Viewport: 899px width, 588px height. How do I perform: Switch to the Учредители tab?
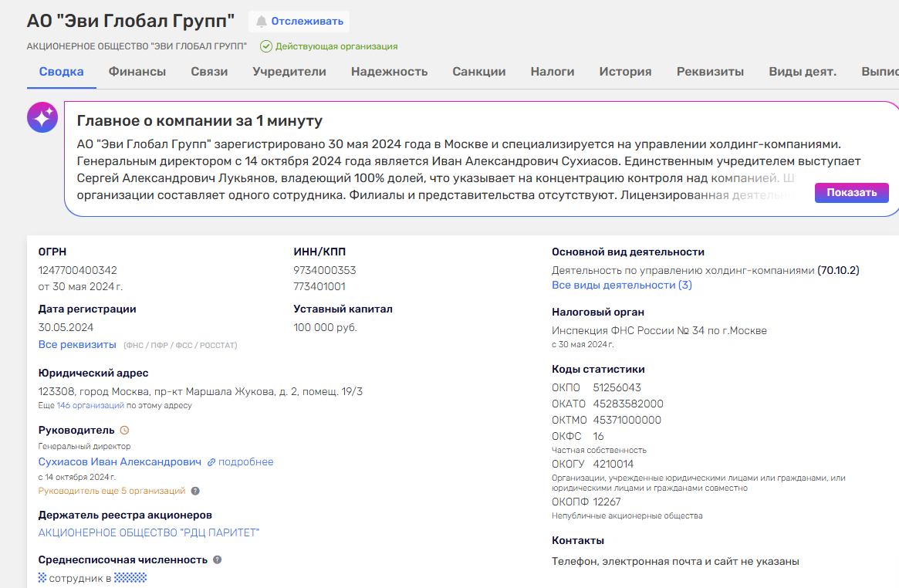click(x=289, y=72)
